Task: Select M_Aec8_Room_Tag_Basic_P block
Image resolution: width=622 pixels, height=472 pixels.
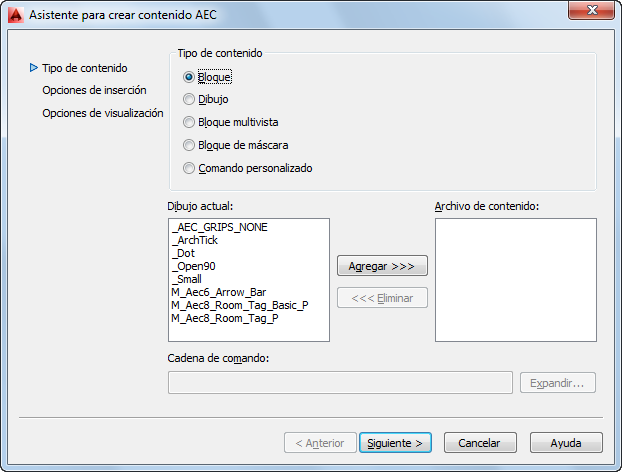Action: click(240, 305)
